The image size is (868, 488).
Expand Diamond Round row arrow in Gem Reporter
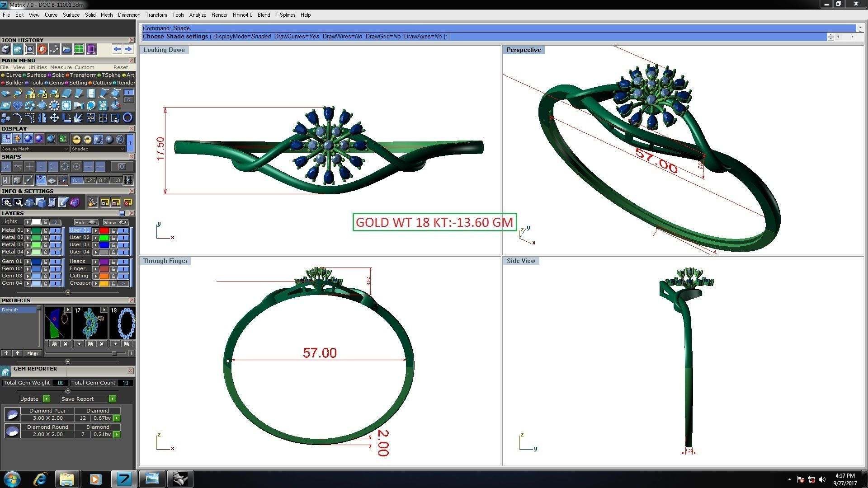point(117,434)
